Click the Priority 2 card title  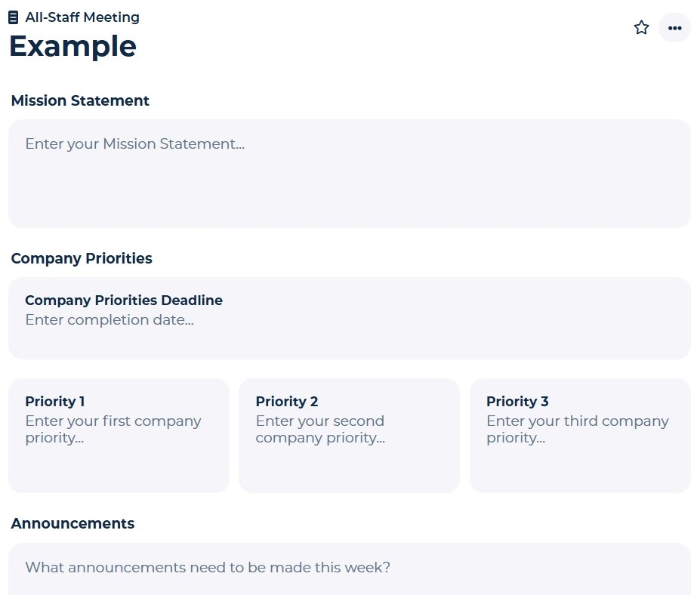click(x=287, y=401)
